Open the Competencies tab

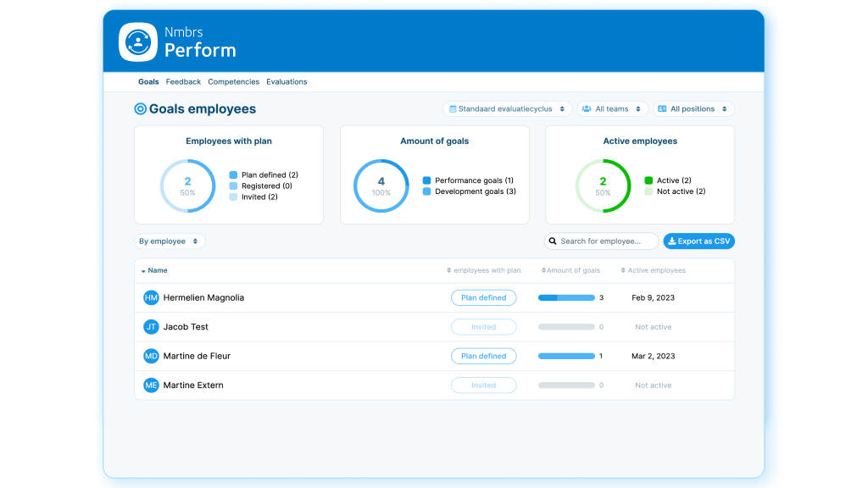[x=234, y=82]
